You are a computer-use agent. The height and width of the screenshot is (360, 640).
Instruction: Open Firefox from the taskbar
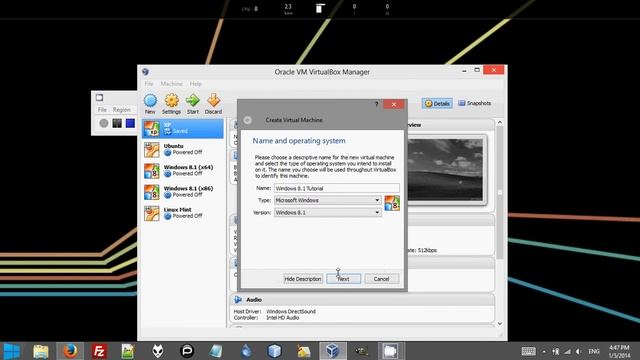coord(70,351)
